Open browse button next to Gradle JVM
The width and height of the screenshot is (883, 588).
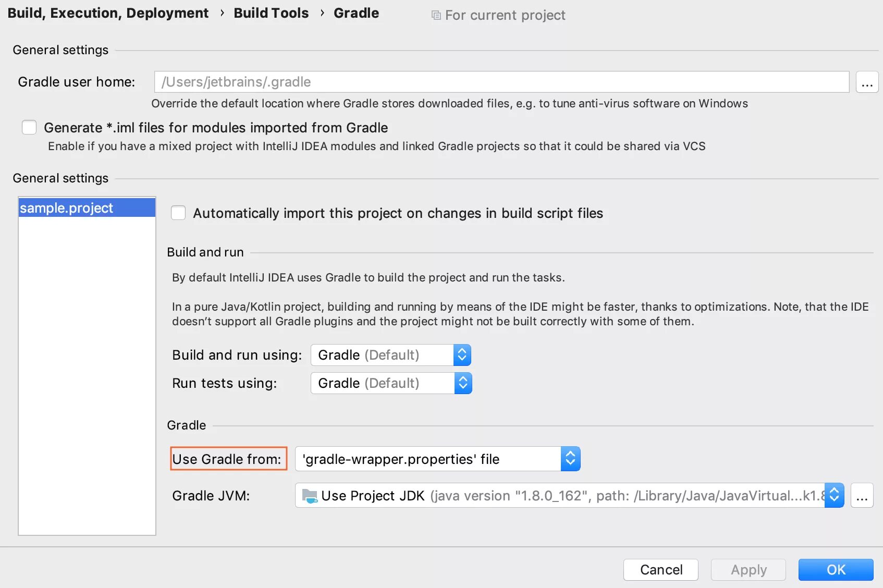(x=862, y=495)
